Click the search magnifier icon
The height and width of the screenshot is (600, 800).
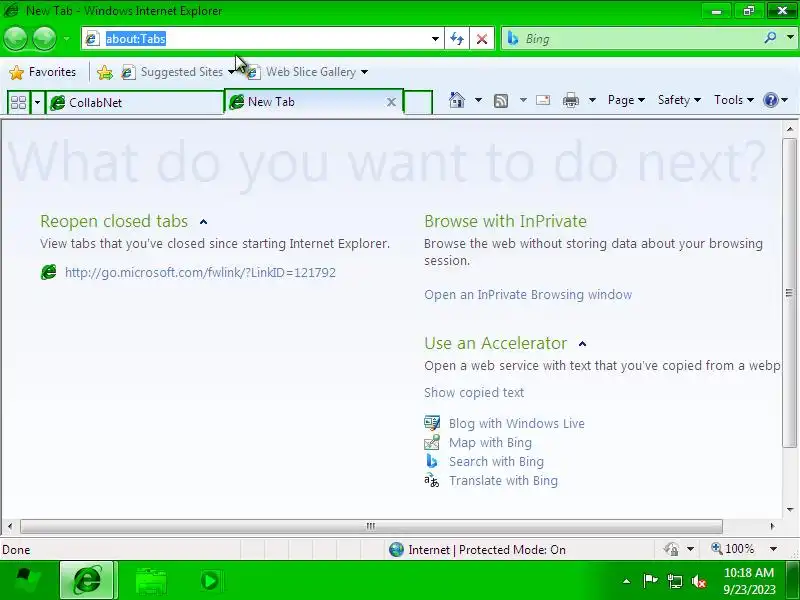click(770, 38)
